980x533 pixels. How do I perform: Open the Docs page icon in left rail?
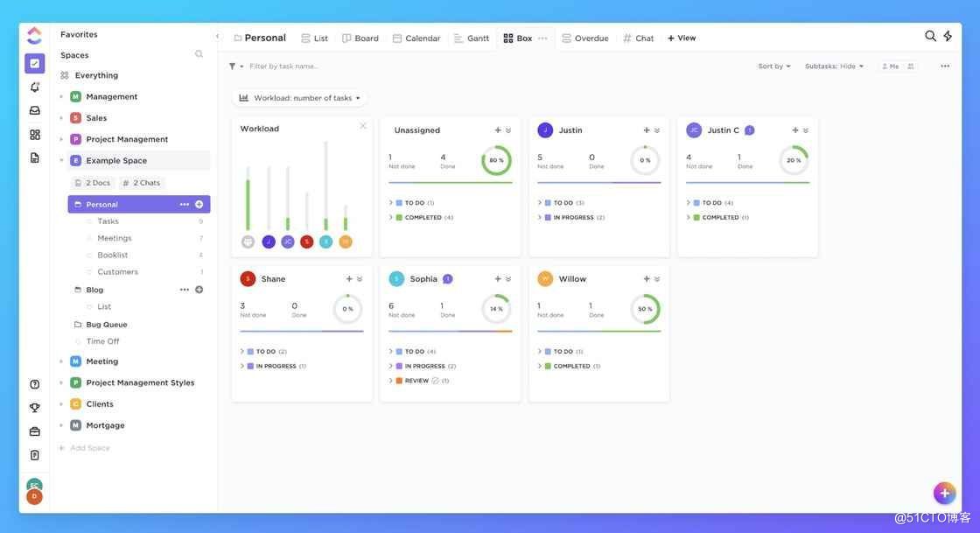[x=34, y=158]
